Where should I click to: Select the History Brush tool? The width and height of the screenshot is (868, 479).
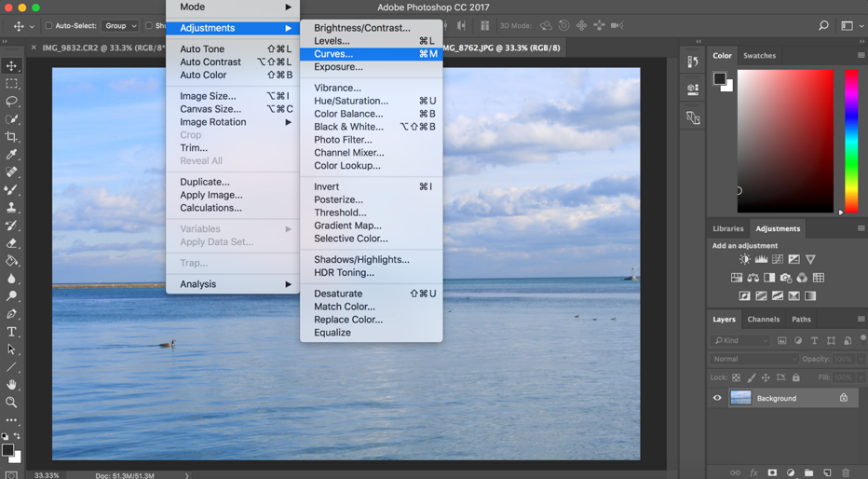pos(11,226)
